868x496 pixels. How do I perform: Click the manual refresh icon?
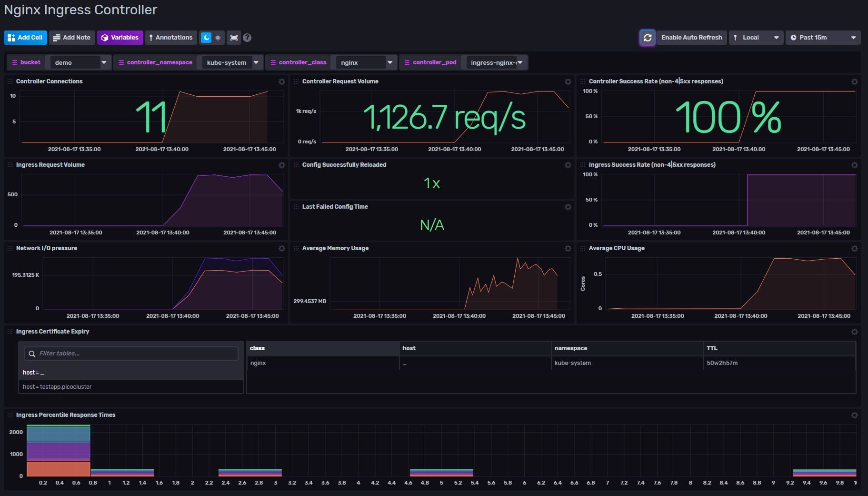click(x=648, y=37)
